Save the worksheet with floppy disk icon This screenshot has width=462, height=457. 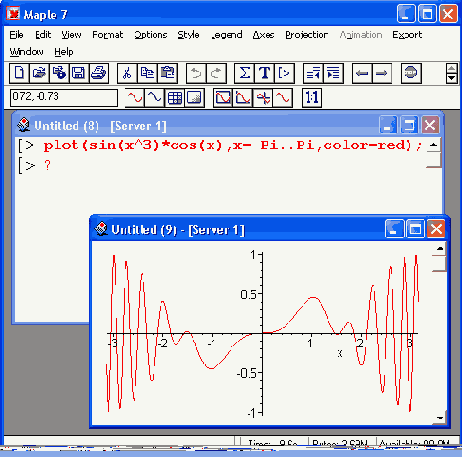tap(79, 73)
